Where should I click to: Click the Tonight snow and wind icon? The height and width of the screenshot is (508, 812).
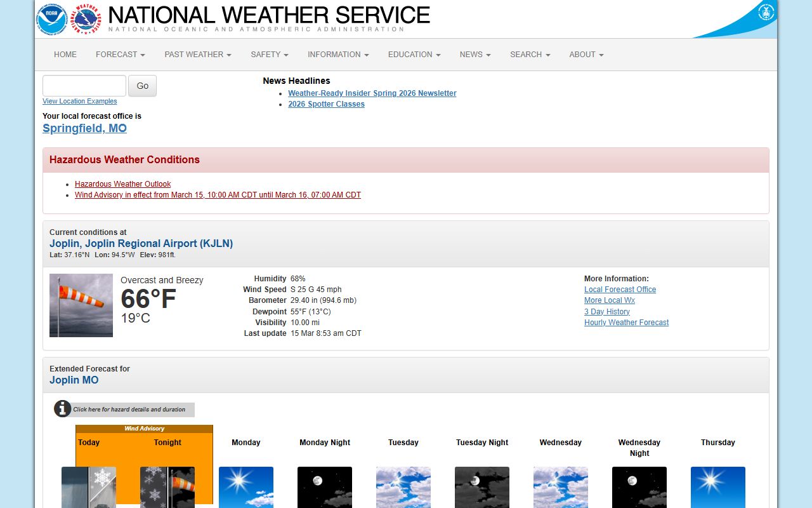[167, 487]
